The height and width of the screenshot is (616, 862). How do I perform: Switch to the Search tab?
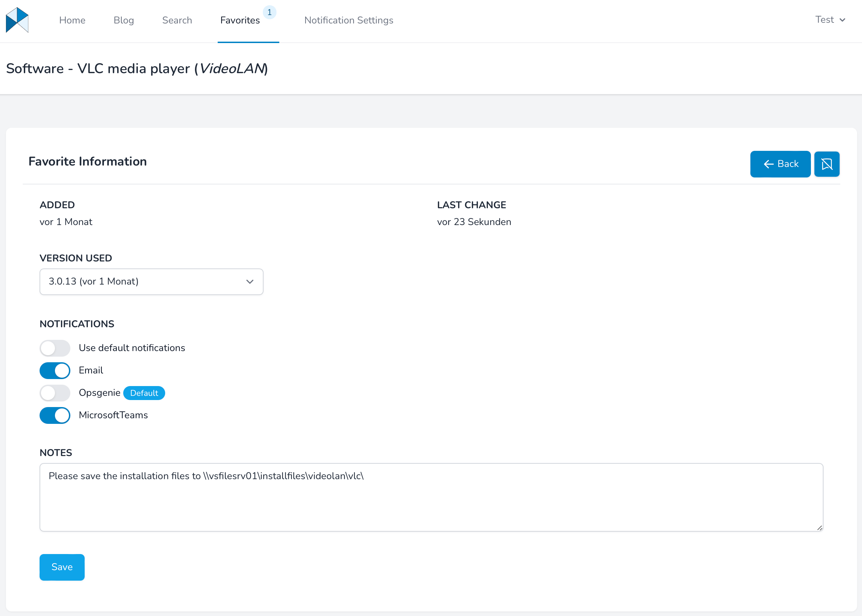click(177, 20)
